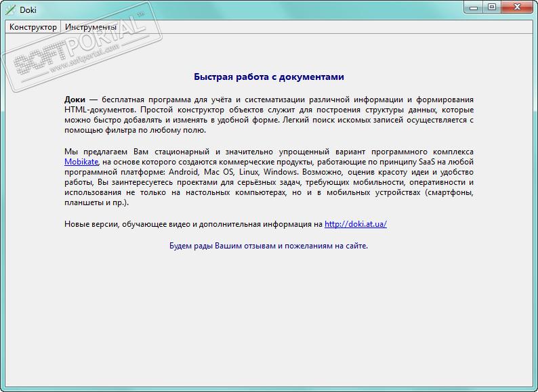Close the Doki window
Image resolution: width=538 pixels, height=392 pixels.
pyautogui.click(x=517, y=7)
